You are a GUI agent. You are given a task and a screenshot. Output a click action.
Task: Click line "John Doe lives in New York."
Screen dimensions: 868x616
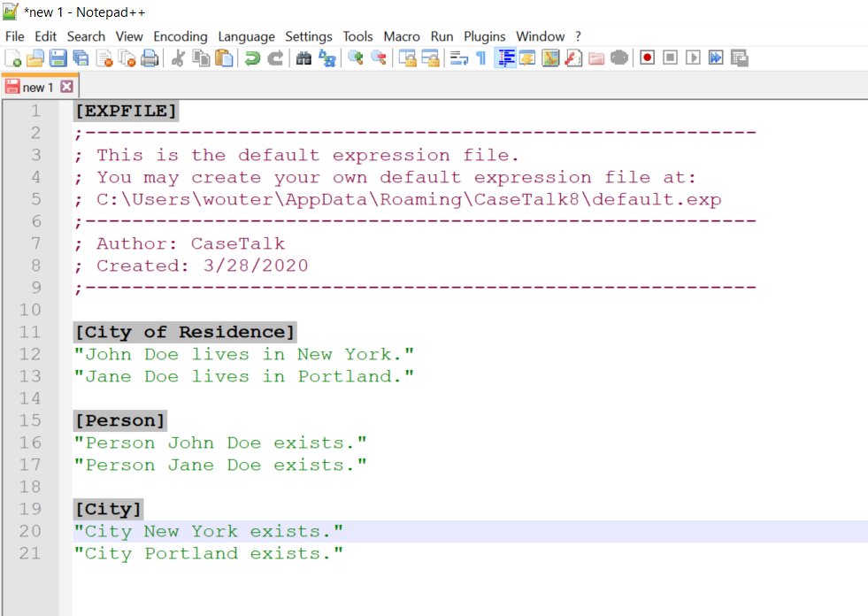point(244,354)
